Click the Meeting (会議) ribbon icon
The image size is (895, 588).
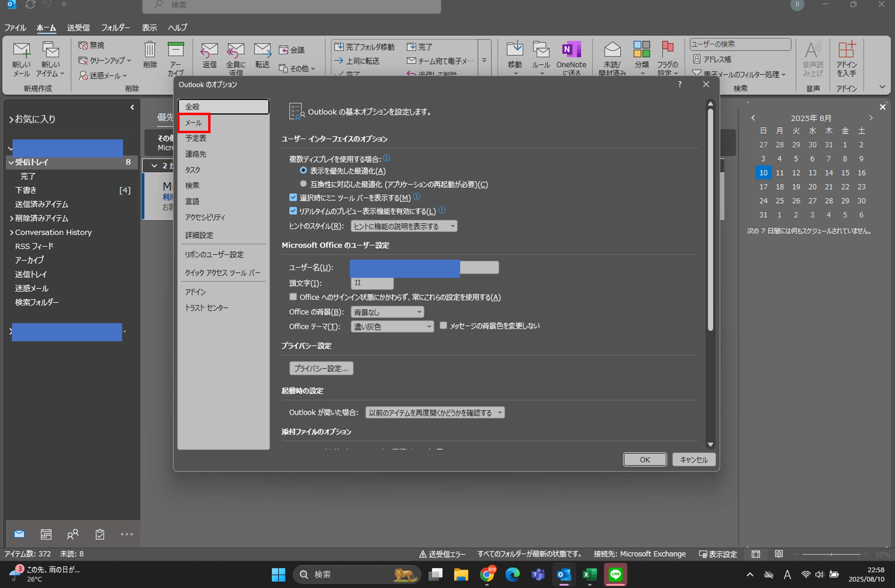(292, 50)
